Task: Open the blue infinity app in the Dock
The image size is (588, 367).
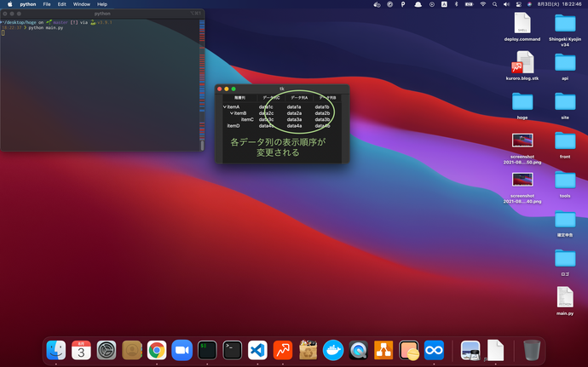Action: pyautogui.click(x=434, y=350)
